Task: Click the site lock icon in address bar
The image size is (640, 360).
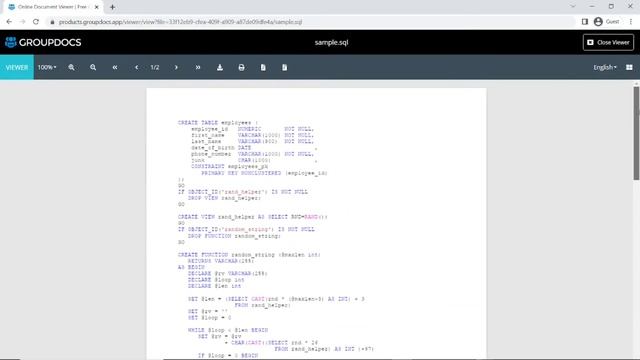Action: (x=52, y=22)
